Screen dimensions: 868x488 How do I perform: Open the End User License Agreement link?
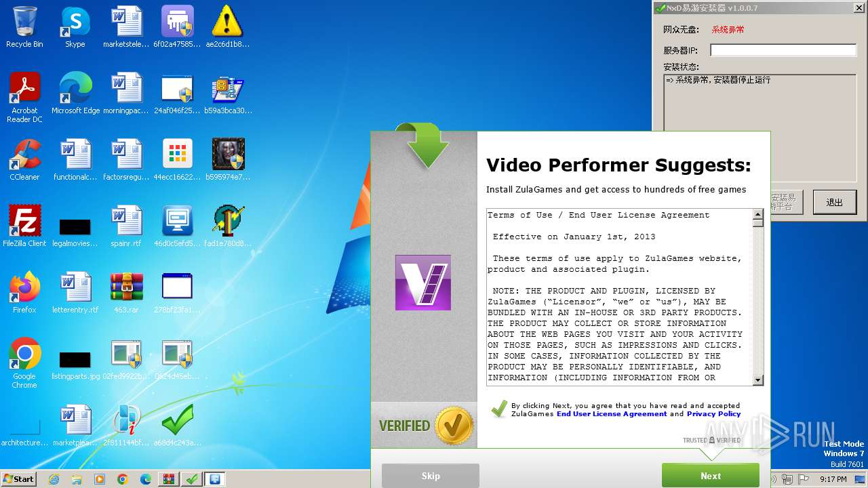coord(612,414)
